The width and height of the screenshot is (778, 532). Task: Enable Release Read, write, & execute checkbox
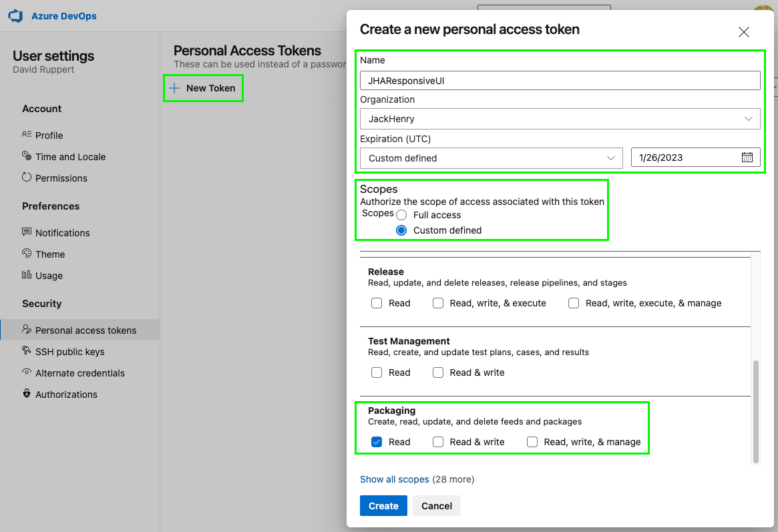coord(438,303)
